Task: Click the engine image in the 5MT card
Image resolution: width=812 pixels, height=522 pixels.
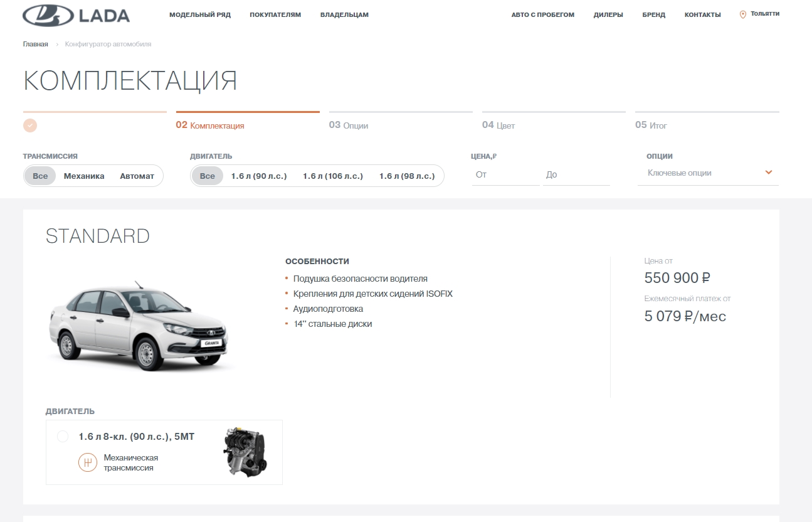Action: click(245, 452)
